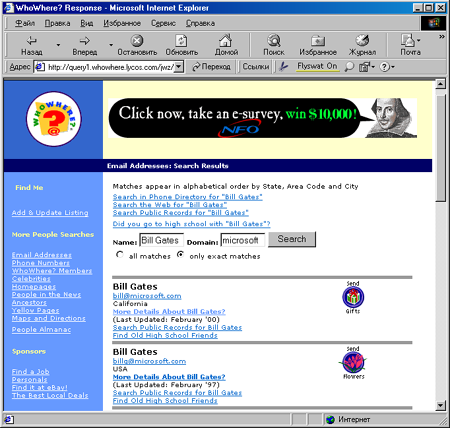This screenshot has width=450, height=428.
Task: Open the Add & Update Listing link
Action: point(50,213)
